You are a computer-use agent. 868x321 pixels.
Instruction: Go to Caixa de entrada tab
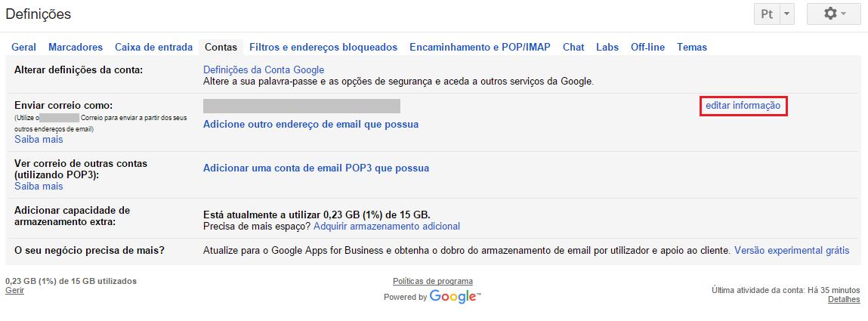153,47
